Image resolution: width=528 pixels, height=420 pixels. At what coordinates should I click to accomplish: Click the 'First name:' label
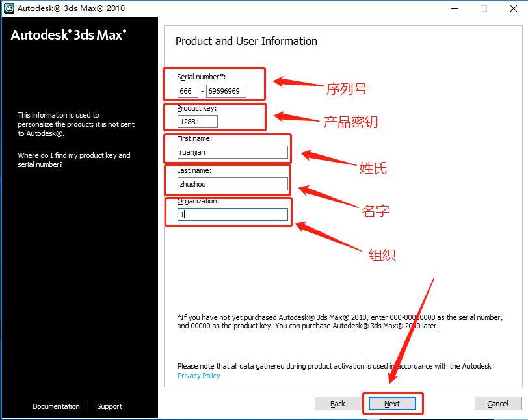pos(194,138)
